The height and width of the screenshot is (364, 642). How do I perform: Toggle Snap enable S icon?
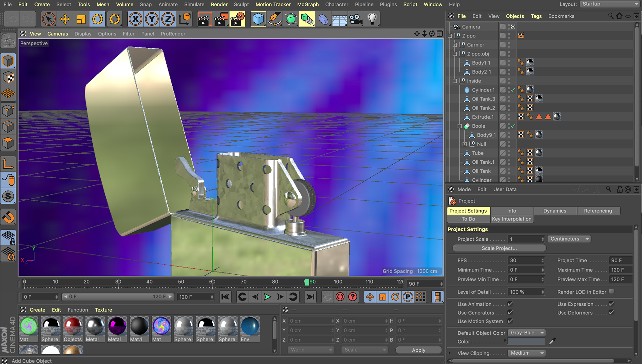tap(8, 196)
